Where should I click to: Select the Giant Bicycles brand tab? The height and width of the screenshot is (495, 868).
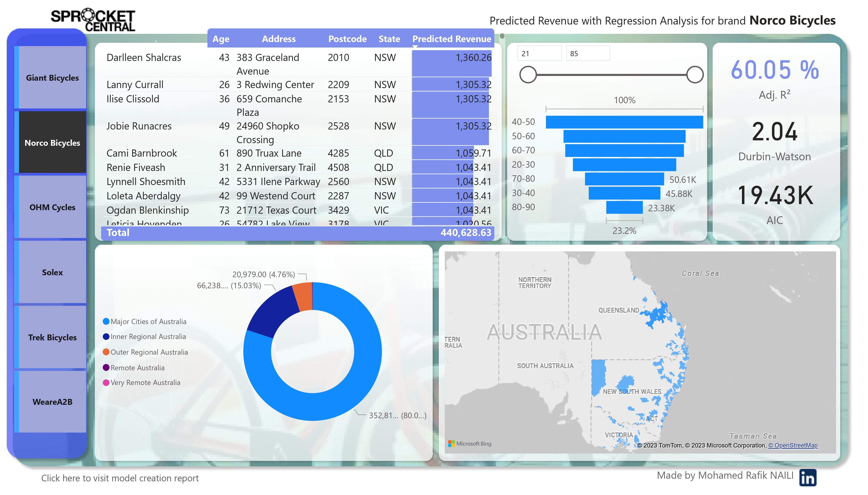[52, 78]
